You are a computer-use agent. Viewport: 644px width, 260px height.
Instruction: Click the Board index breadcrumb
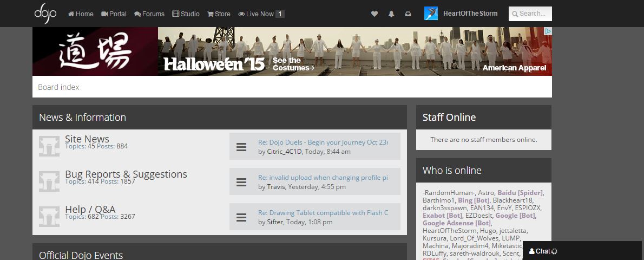click(59, 87)
